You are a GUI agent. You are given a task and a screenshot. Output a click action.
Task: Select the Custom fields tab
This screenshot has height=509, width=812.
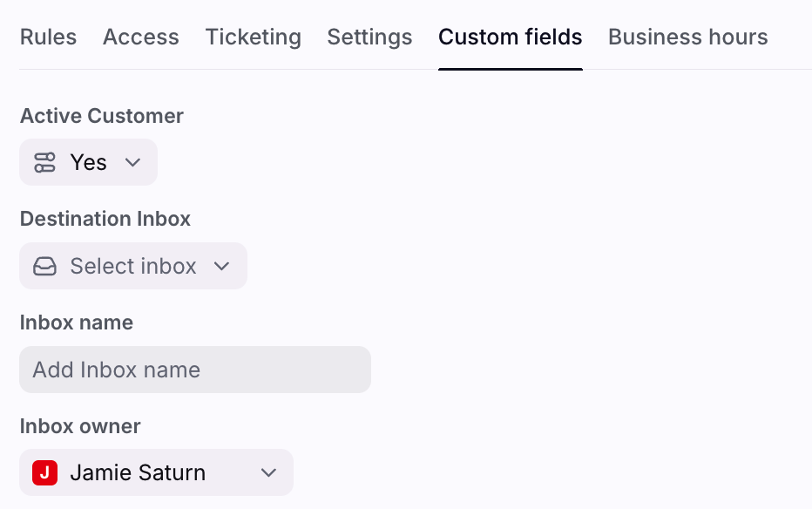[510, 37]
